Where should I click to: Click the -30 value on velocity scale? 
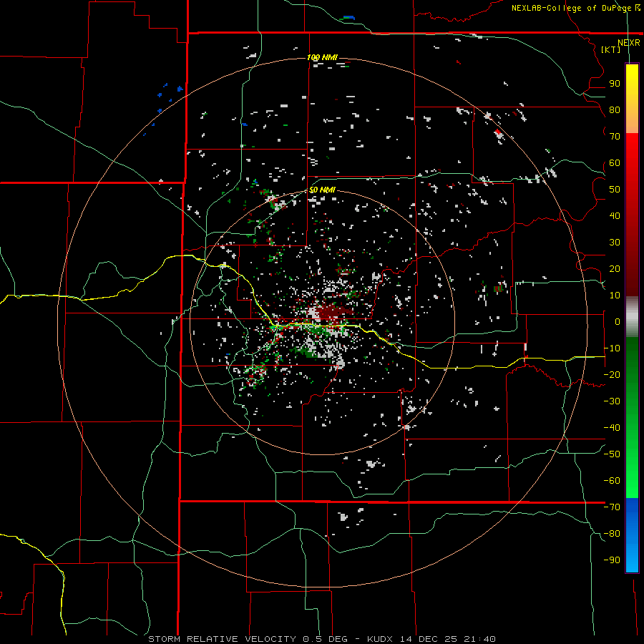[612, 401]
